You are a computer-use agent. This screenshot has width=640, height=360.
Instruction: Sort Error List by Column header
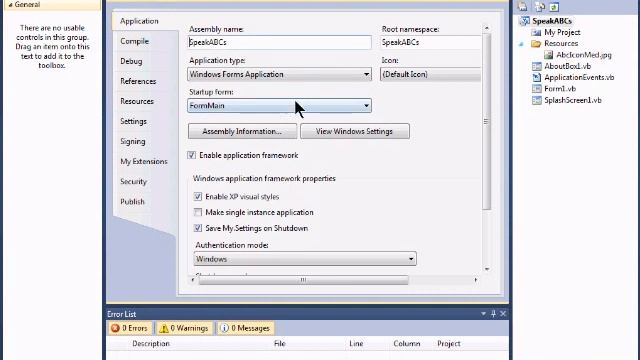(407, 344)
